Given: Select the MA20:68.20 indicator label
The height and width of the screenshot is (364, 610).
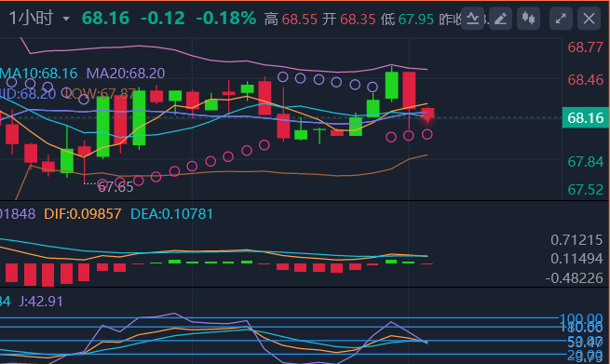Looking at the screenshot, I should pos(126,74).
